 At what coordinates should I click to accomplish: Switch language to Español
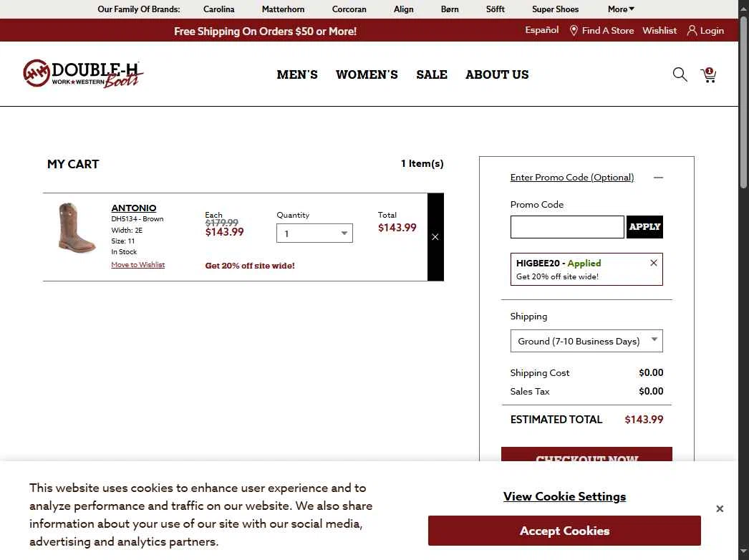(x=541, y=30)
